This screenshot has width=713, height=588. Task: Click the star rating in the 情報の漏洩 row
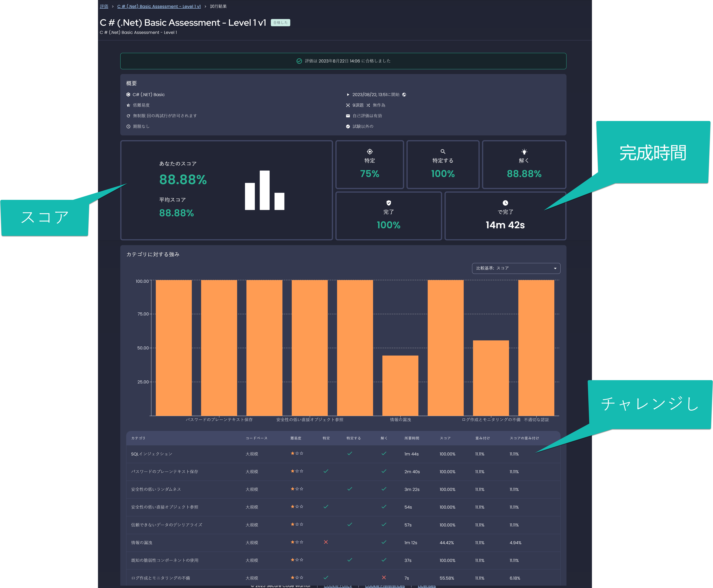click(297, 542)
